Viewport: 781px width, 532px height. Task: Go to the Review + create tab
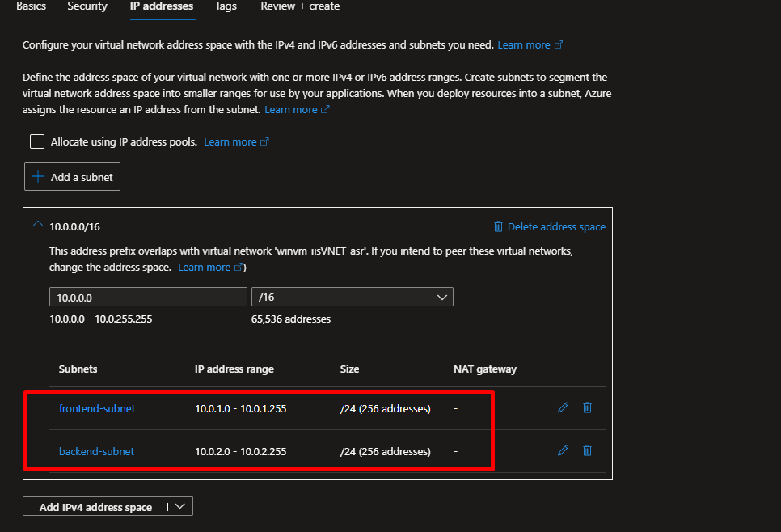[x=300, y=6]
